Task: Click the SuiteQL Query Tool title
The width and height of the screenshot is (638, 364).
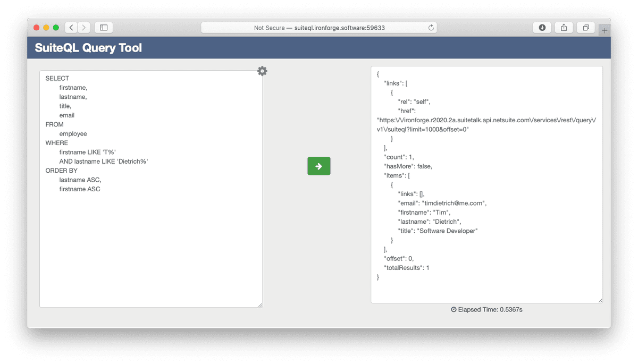Action: 88,48
